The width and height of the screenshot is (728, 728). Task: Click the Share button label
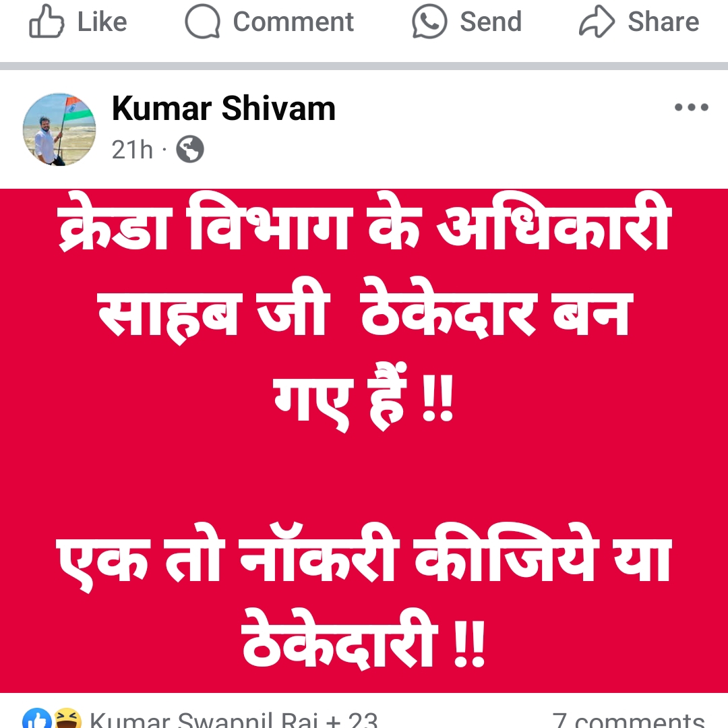coord(663,22)
